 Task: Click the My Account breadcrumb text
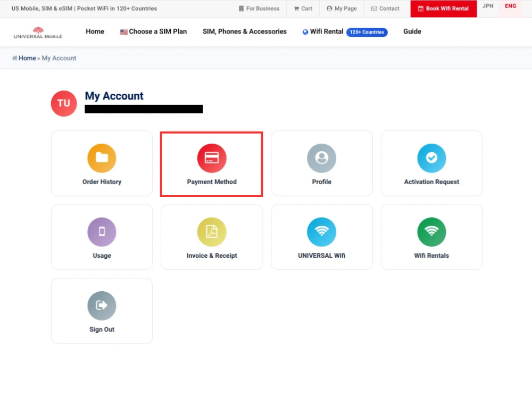tap(59, 58)
